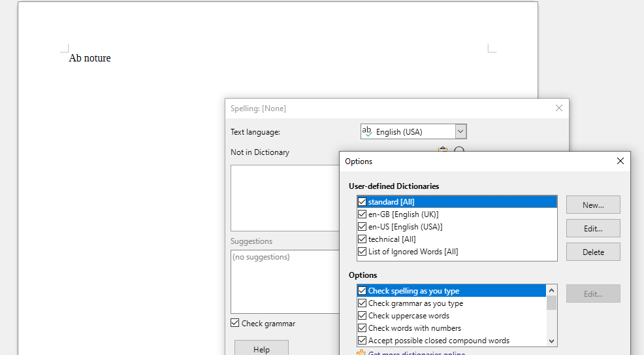644x355 pixels.
Task: Click options list scrollbar up arrow
Action: pyautogui.click(x=552, y=290)
